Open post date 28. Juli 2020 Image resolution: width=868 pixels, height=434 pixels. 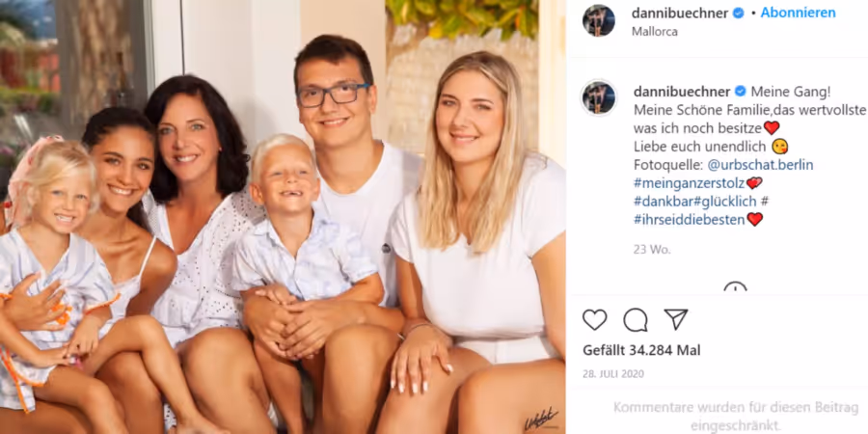613,374
